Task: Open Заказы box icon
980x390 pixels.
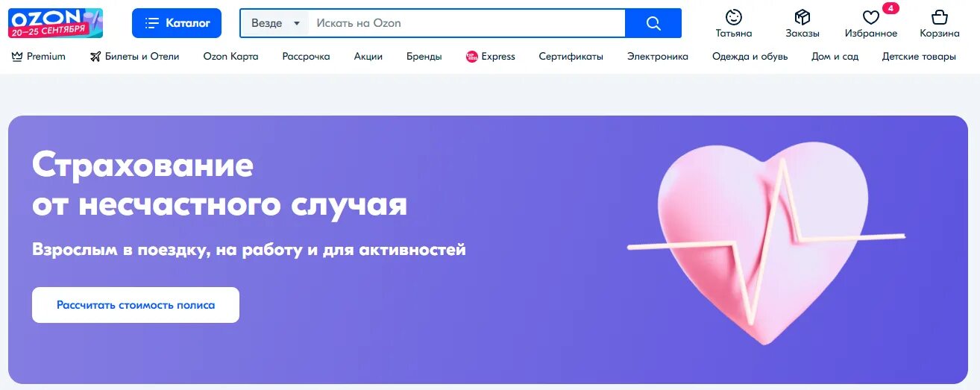Action: [x=802, y=16]
